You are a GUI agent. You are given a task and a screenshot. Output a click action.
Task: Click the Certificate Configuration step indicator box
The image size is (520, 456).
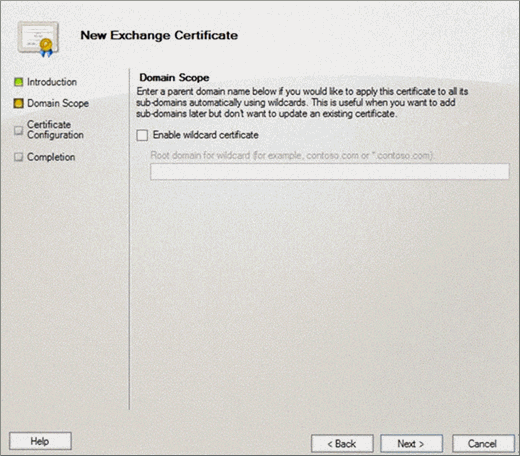[18, 130]
